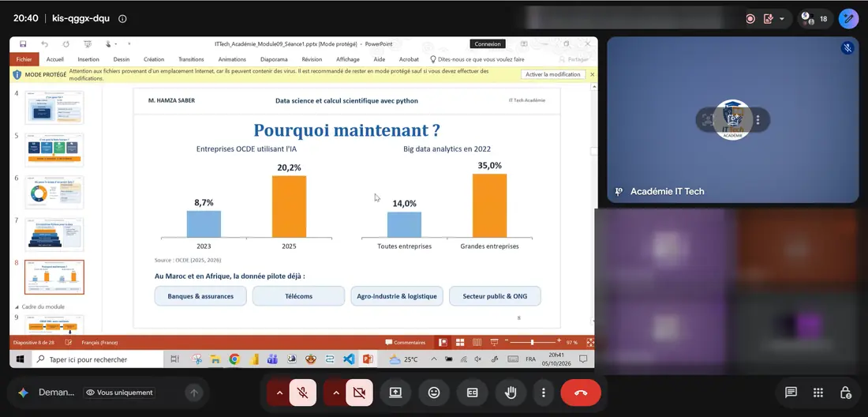Toggle microphone mute in Meet

pos(302,393)
